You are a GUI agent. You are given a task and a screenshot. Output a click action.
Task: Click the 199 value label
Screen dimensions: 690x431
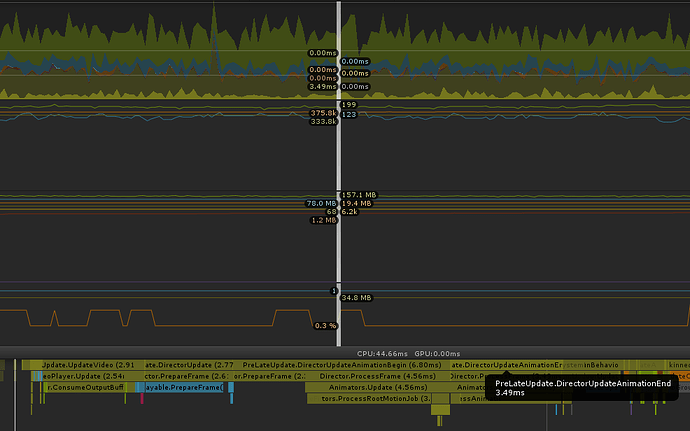[349, 104]
